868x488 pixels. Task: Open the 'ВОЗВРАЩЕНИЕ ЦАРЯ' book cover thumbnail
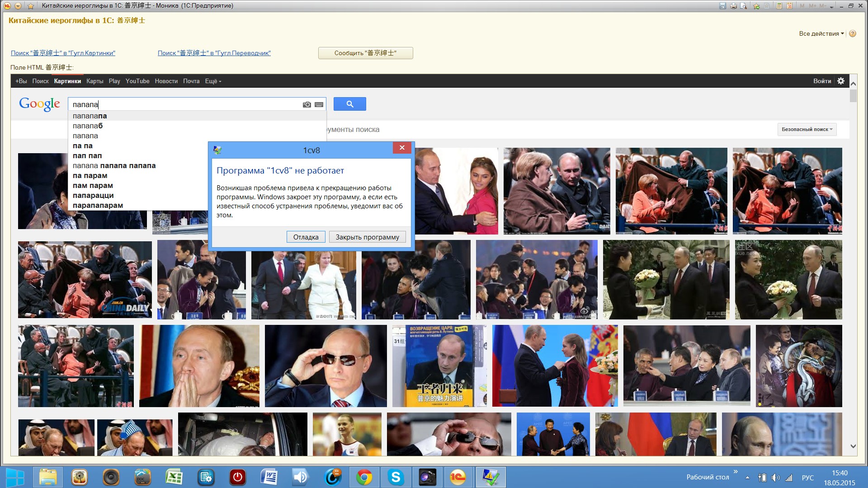[439, 366]
